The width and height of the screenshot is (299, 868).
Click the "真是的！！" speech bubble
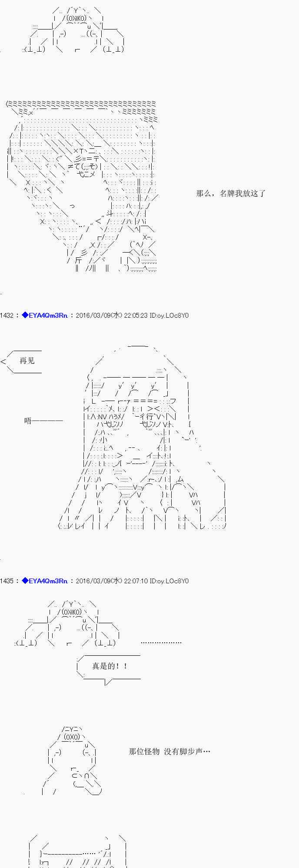110,666
